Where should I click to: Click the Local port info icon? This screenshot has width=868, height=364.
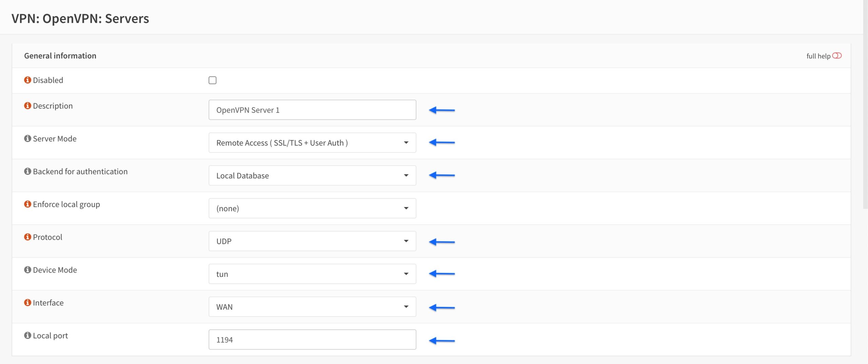(27, 335)
